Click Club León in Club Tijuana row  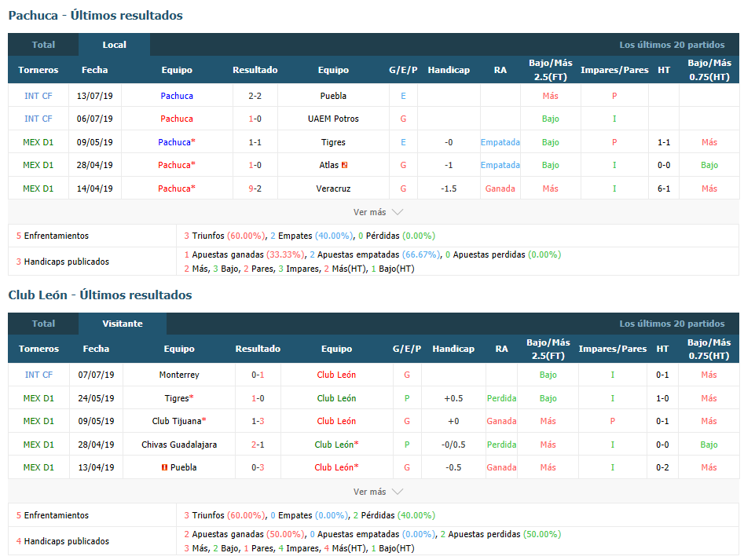pyautogui.click(x=336, y=421)
